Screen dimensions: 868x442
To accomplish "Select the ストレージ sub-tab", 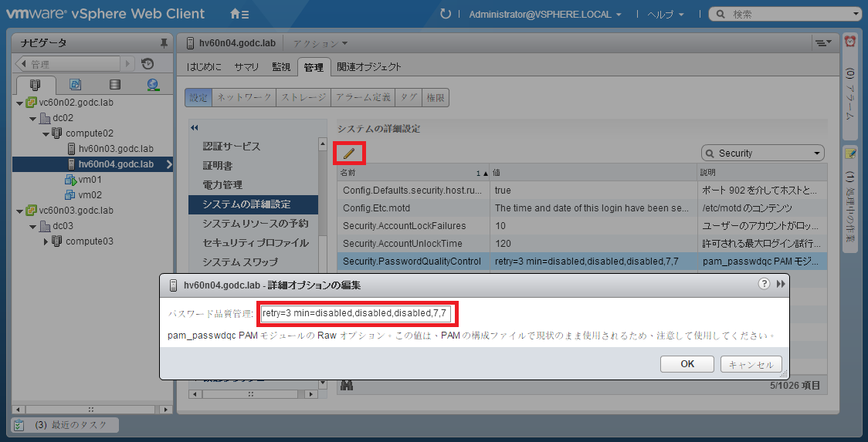I will [303, 98].
